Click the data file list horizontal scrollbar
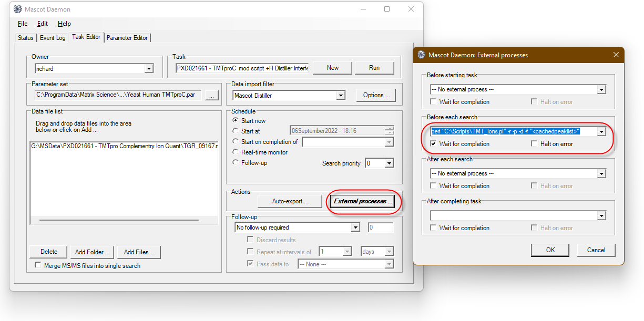 (118, 220)
